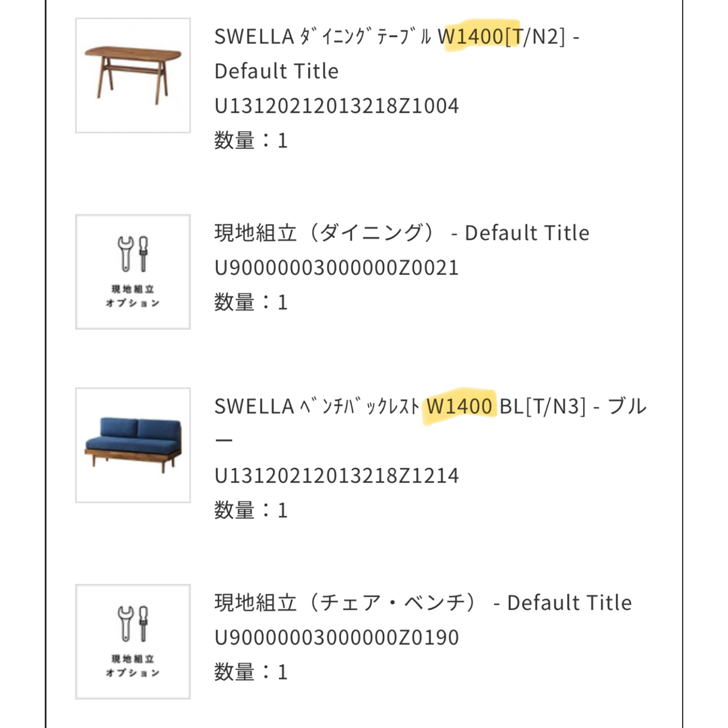Click the screwdriver icon in dining assembly thumbnail

click(x=144, y=254)
